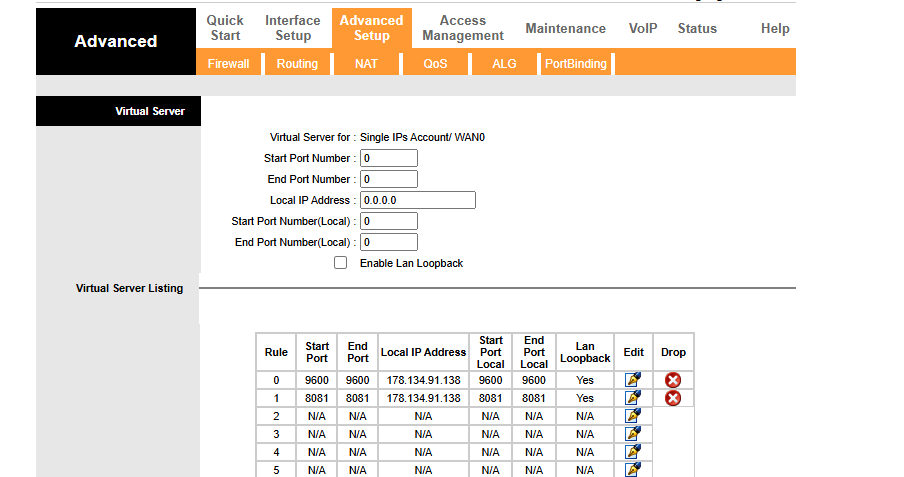This screenshot has height=477, width=904.
Task: Switch to the Interface Setup tab
Action: [x=292, y=28]
